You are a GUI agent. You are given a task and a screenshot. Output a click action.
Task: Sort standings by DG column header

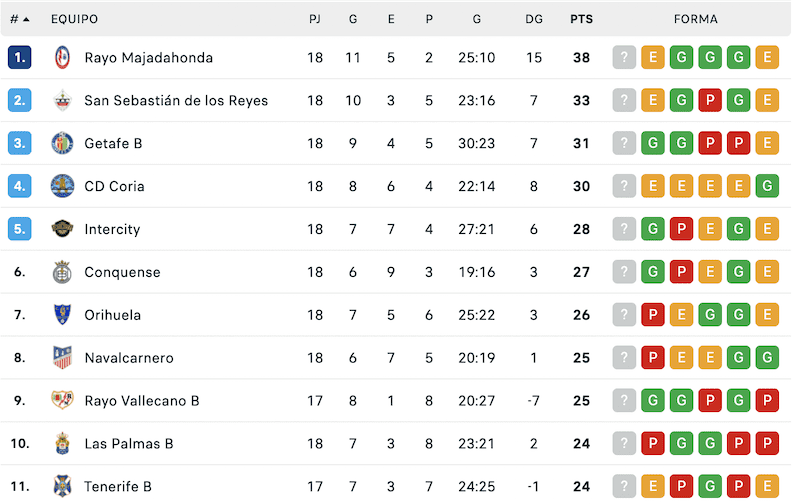[533, 19]
